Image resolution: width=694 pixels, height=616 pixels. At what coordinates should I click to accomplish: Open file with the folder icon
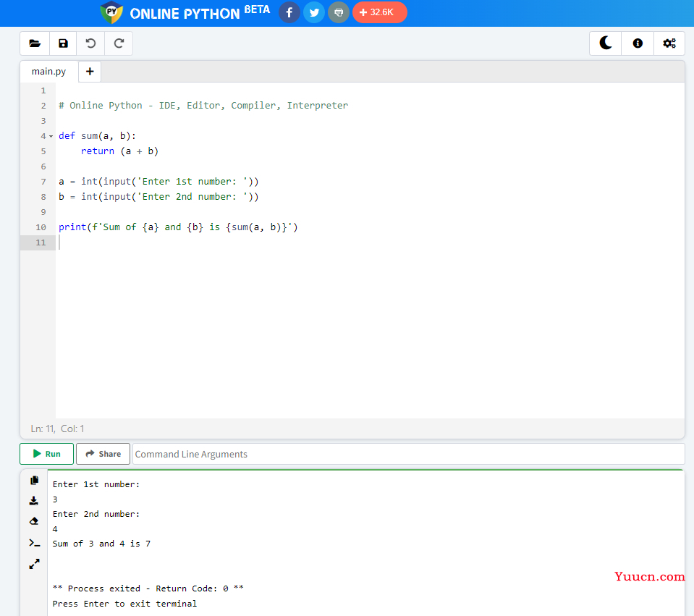click(x=35, y=43)
